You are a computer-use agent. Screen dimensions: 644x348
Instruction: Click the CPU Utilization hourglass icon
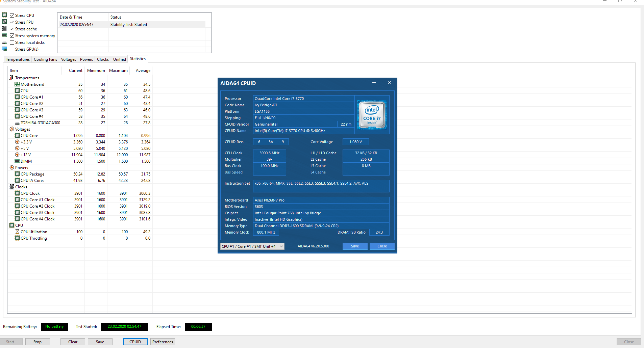coord(17,232)
